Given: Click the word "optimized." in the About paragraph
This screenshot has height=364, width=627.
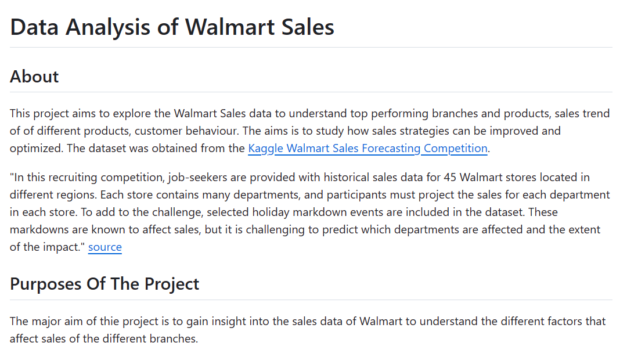Looking at the screenshot, I should [37, 149].
